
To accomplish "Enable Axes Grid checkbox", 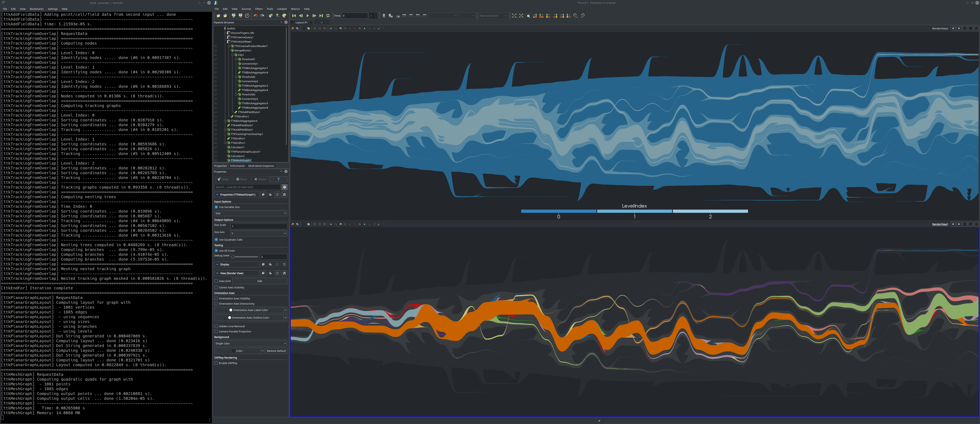I will tap(216, 281).
